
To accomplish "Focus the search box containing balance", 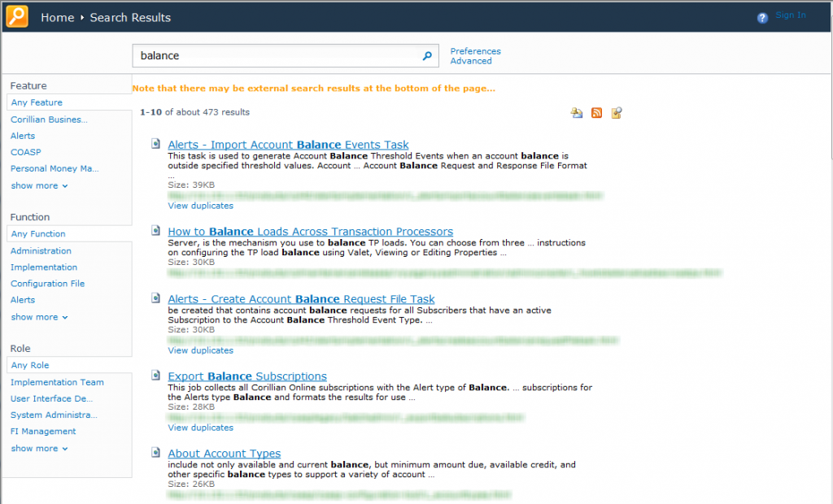I will (286, 56).
